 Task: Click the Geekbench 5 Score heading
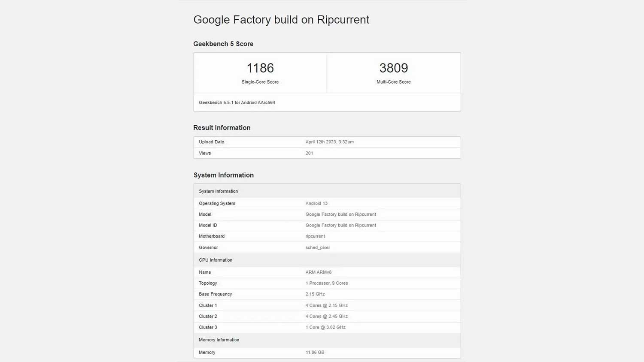pos(223,44)
